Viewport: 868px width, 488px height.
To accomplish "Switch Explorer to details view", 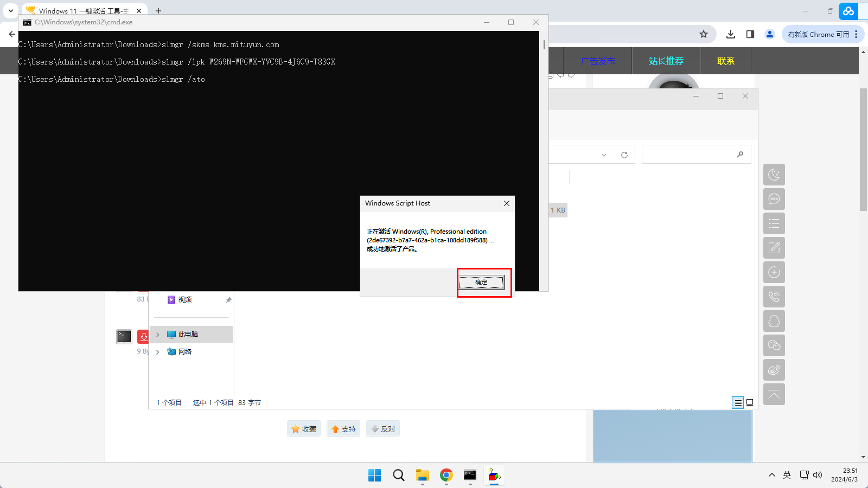I will tap(738, 402).
